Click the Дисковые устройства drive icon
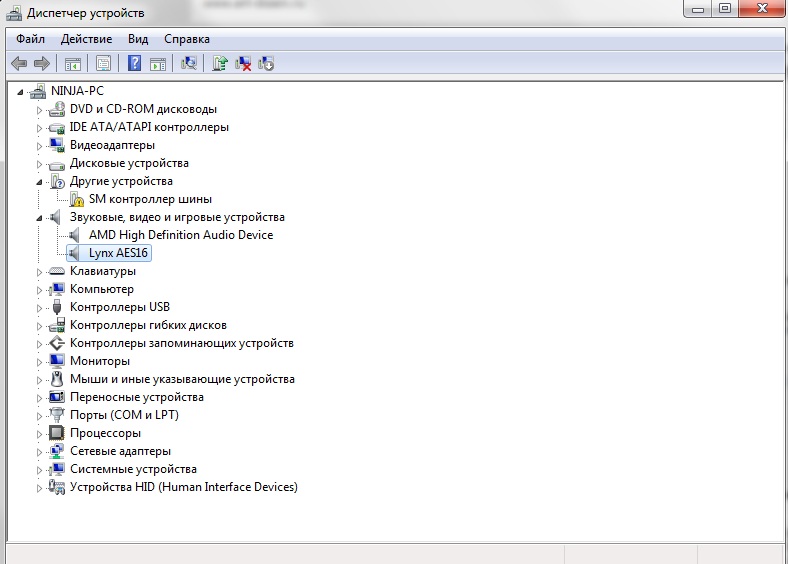The height and width of the screenshot is (564, 788). (x=57, y=164)
